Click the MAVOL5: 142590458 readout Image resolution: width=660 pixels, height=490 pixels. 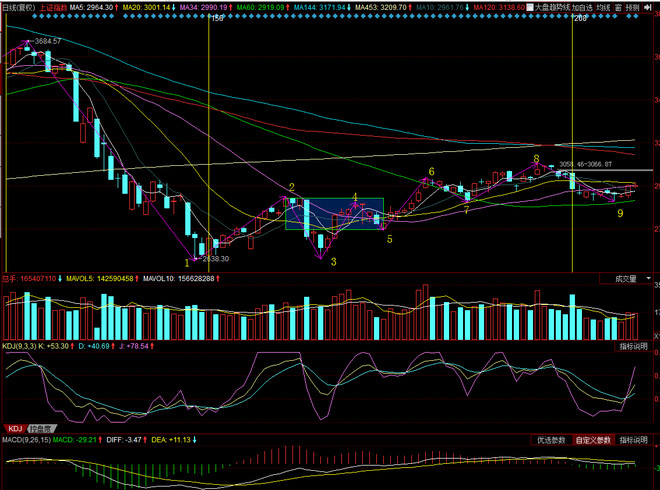pyautogui.click(x=102, y=279)
